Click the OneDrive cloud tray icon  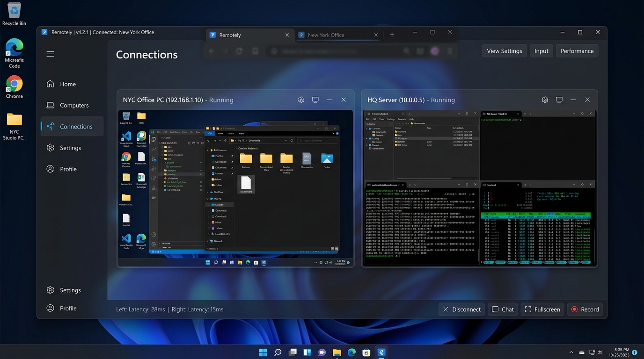[582, 352]
